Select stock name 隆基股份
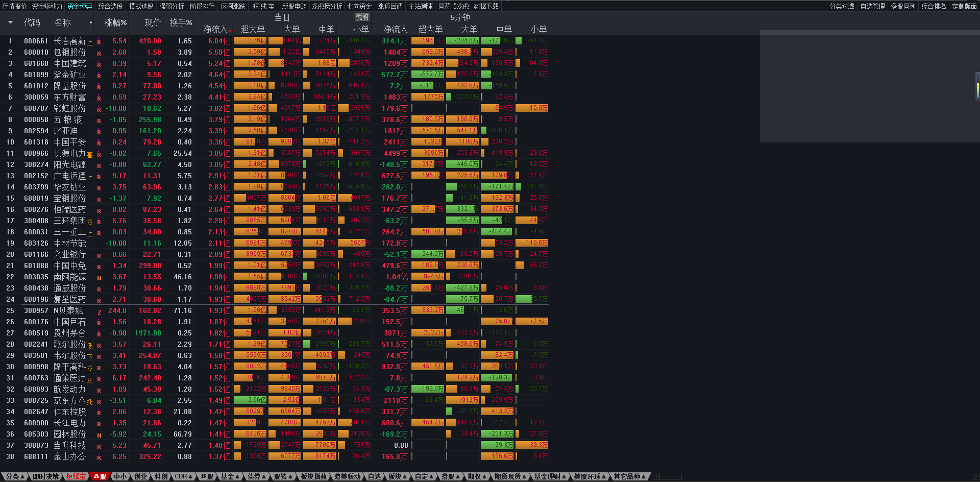This screenshot has width=980, height=482. coord(70,86)
